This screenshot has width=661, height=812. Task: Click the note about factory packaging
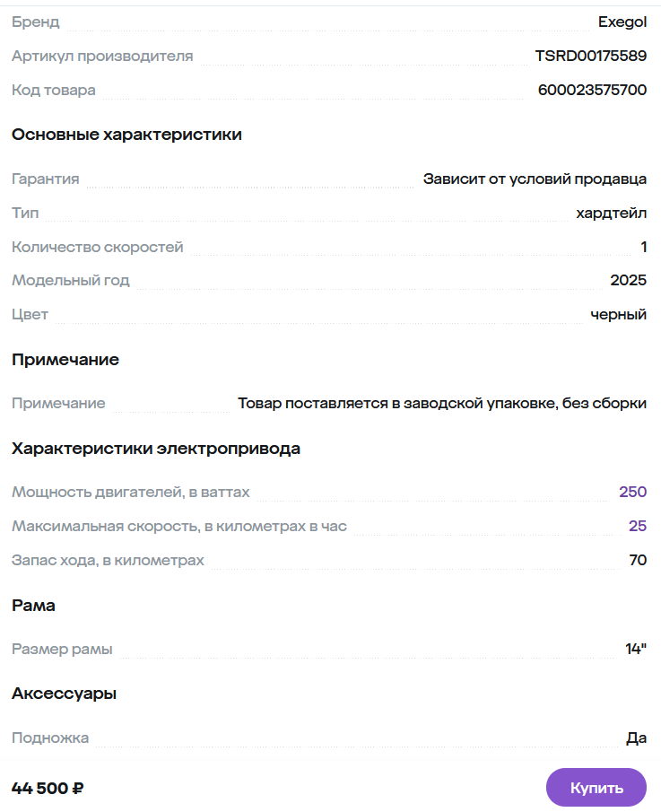pyautogui.click(x=441, y=403)
